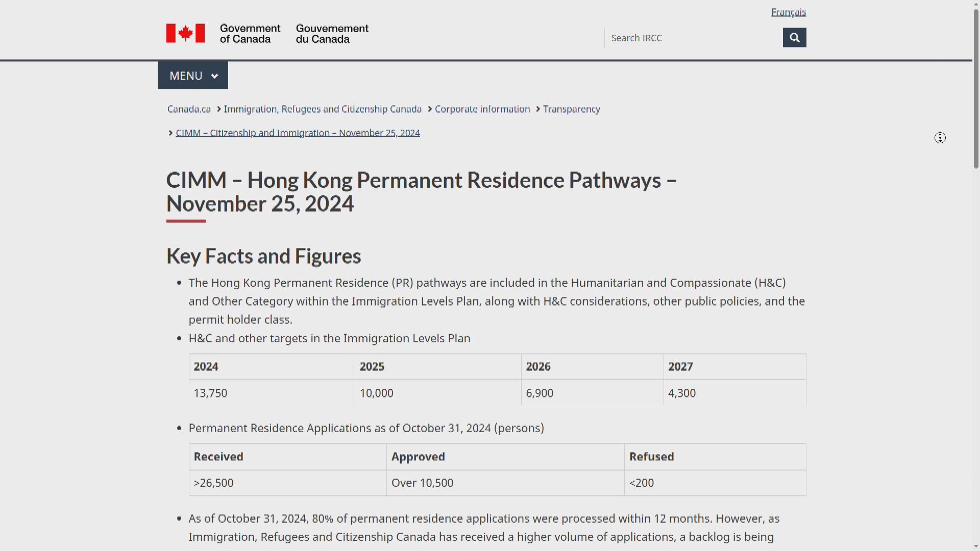Open the MENU navigation button

pos(186,76)
